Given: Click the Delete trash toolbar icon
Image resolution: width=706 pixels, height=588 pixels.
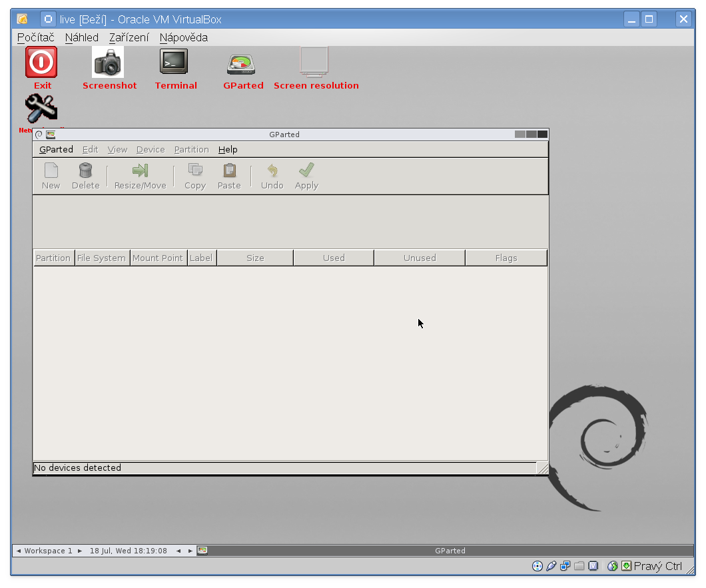Looking at the screenshot, I should [85, 170].
